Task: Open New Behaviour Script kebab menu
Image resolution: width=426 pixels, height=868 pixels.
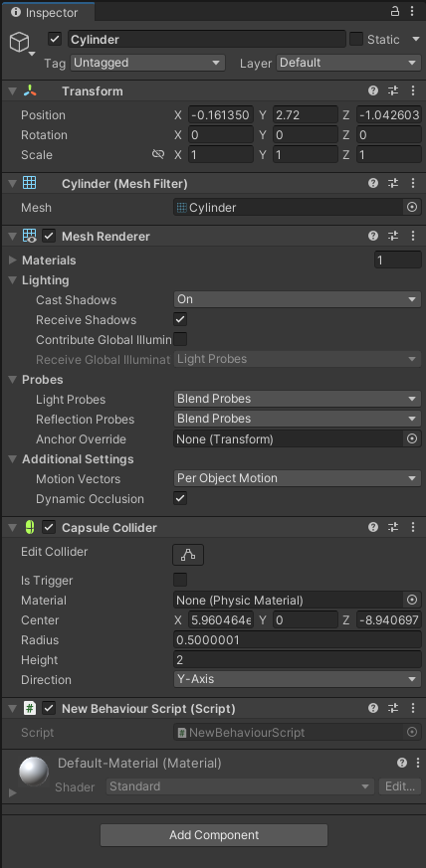Action: point(413,708)
